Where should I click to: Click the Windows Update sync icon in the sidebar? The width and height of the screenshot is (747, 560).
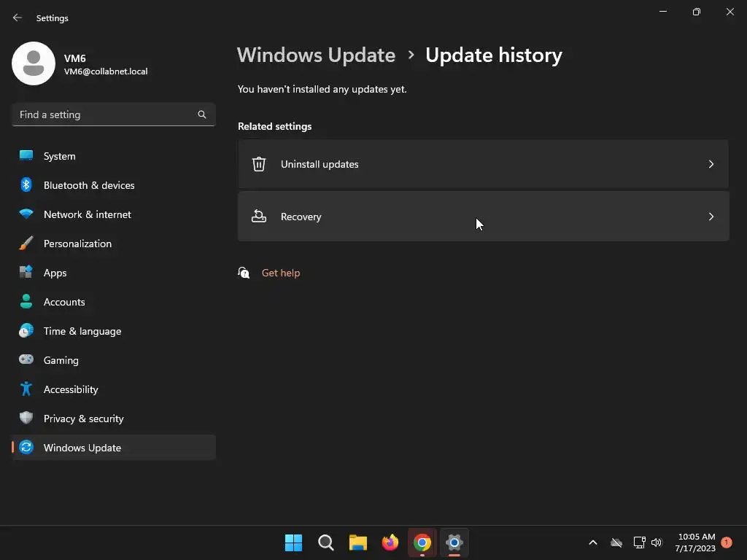[26, 447]
